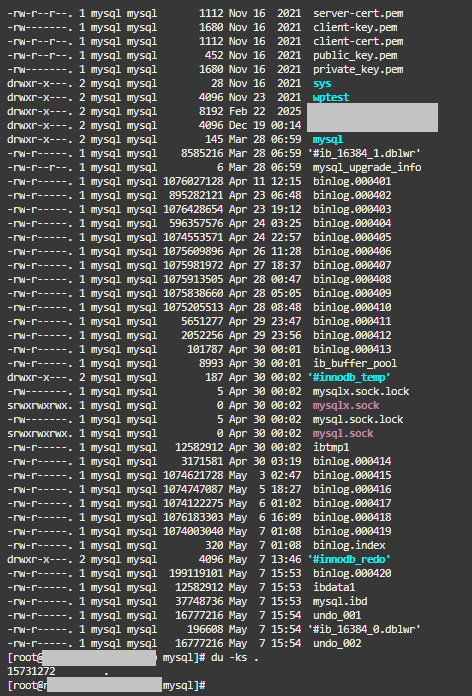Screen dimensions: 472x696
Task: Click the binlog.000401 filename
Action: 352,181
